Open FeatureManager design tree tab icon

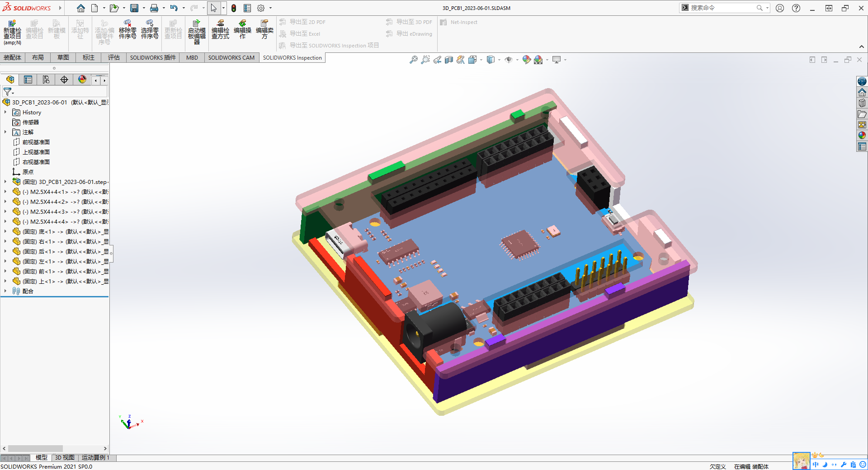coord(10,80)
